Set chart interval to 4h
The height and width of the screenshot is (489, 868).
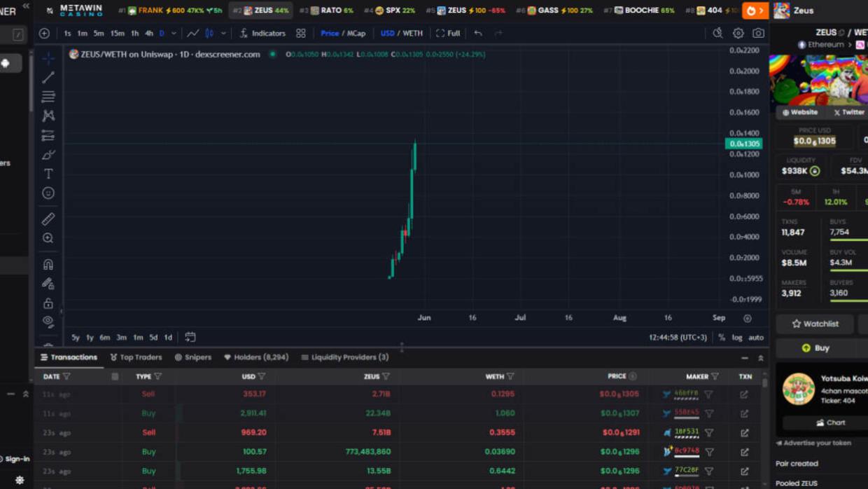(149, 33)
